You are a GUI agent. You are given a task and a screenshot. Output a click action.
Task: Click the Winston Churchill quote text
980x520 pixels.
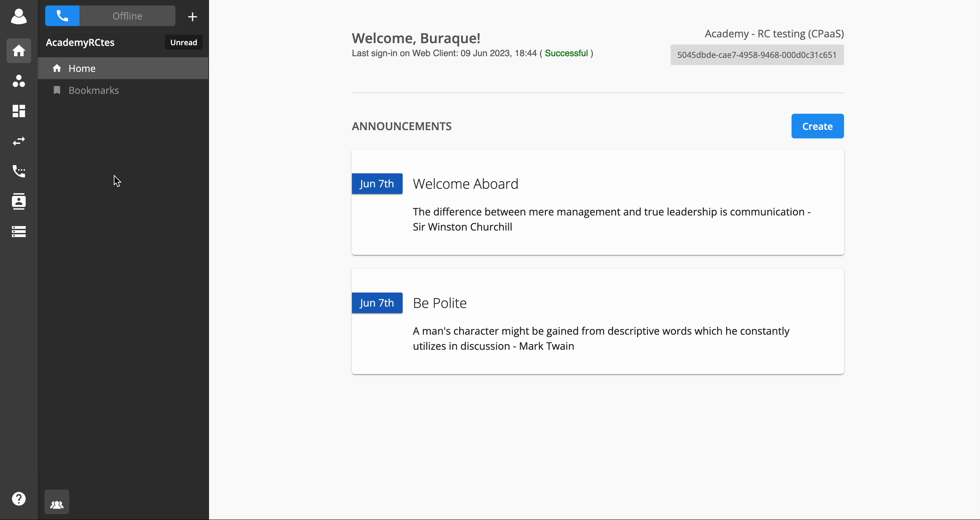[x=612, y=219]
